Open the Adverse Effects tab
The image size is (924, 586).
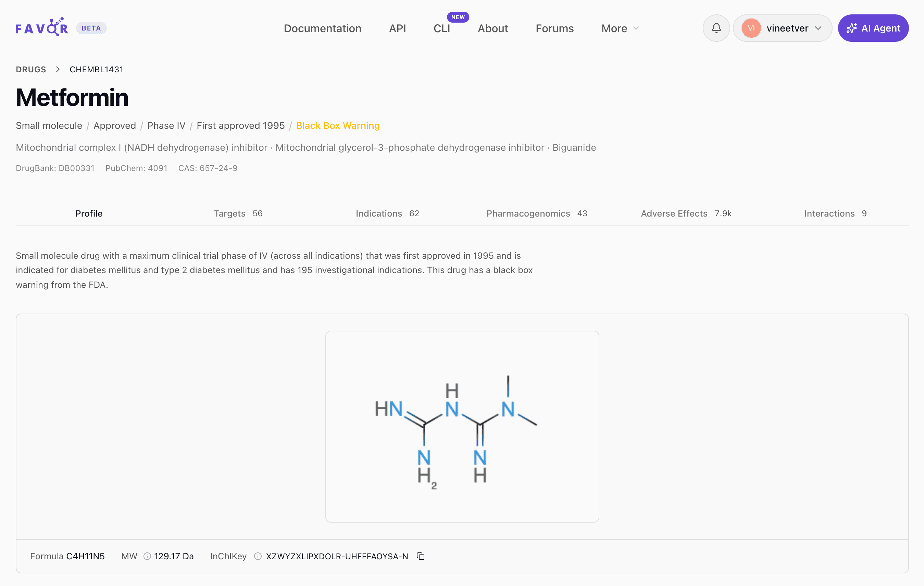[x=686, y=213]
